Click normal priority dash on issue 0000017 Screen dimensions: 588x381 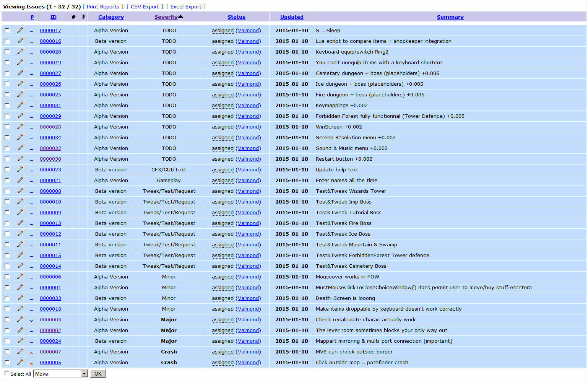coord(32,31)
